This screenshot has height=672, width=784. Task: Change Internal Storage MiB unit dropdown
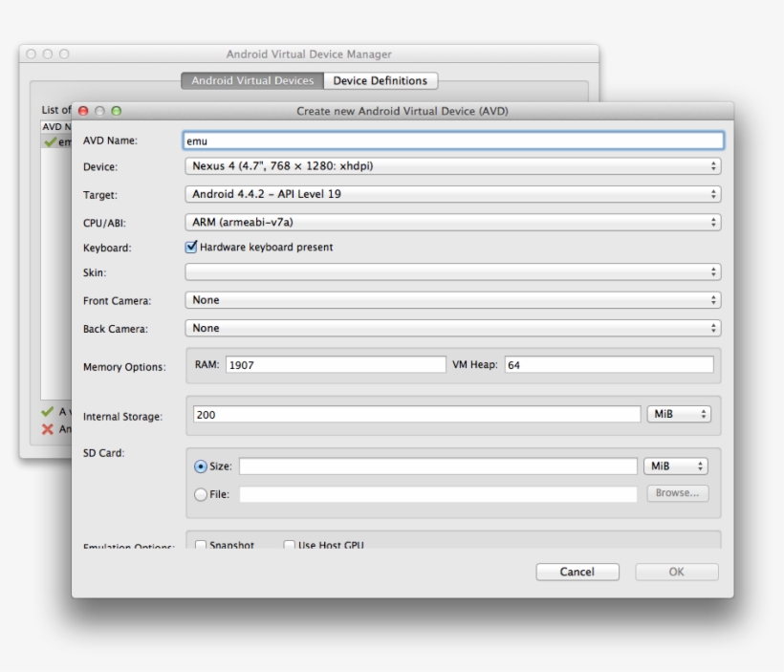[x=679, y=414]
